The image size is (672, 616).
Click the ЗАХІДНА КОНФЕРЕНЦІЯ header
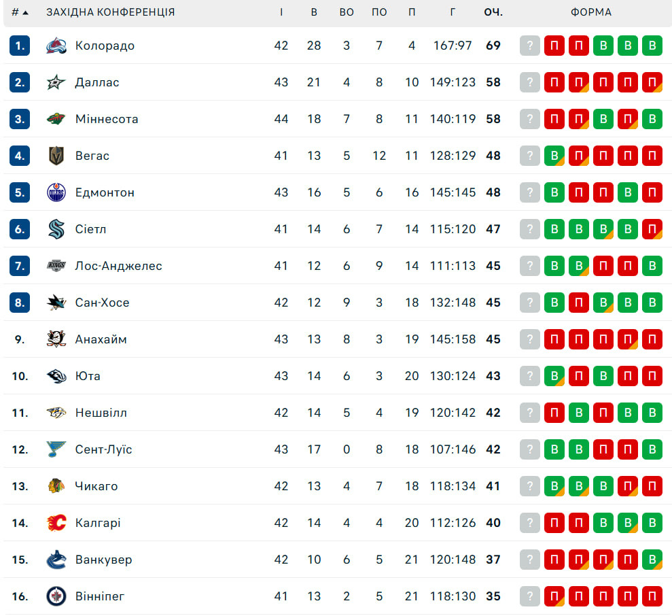(110, 12)
